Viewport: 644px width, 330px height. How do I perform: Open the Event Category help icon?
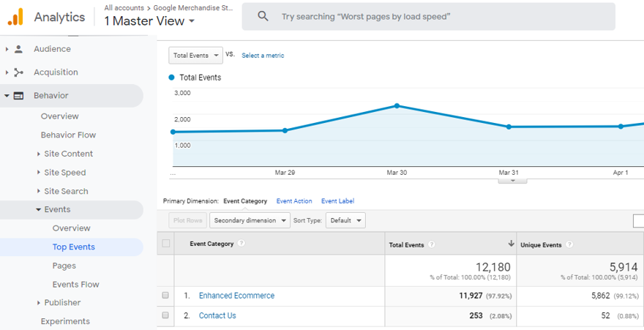[241, 244]
